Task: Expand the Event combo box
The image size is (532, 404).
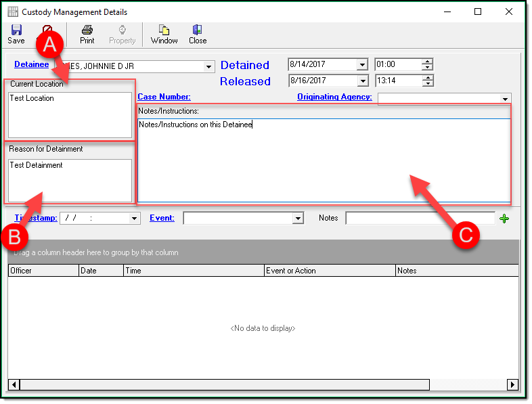Action: [x=298, y=219]
